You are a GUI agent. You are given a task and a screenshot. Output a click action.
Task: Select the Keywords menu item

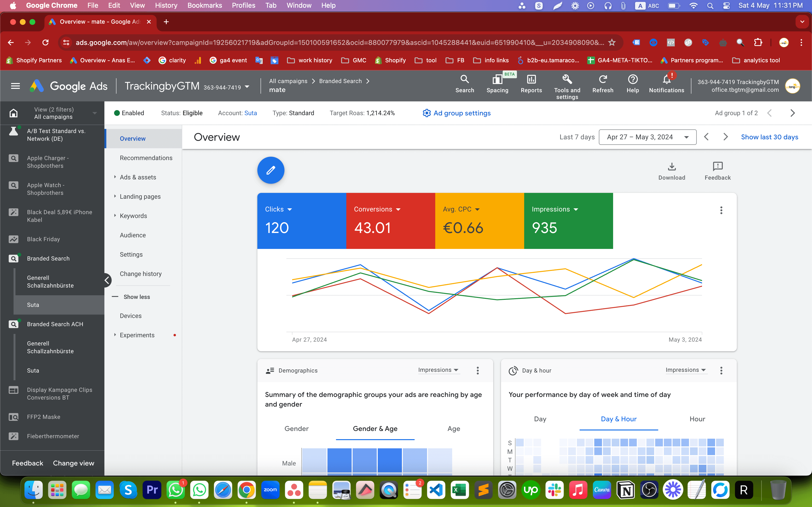[133, 216]
